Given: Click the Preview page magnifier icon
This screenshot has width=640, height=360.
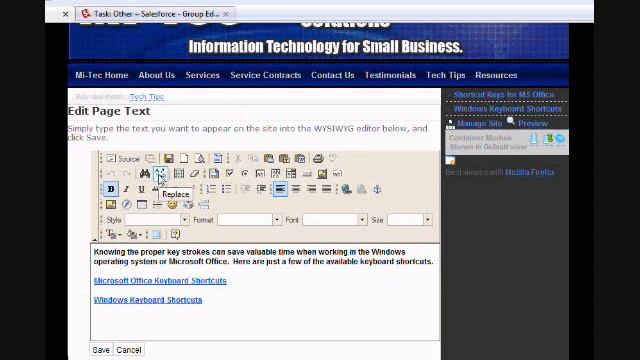Looking at the screenshot, I should 199,158.
